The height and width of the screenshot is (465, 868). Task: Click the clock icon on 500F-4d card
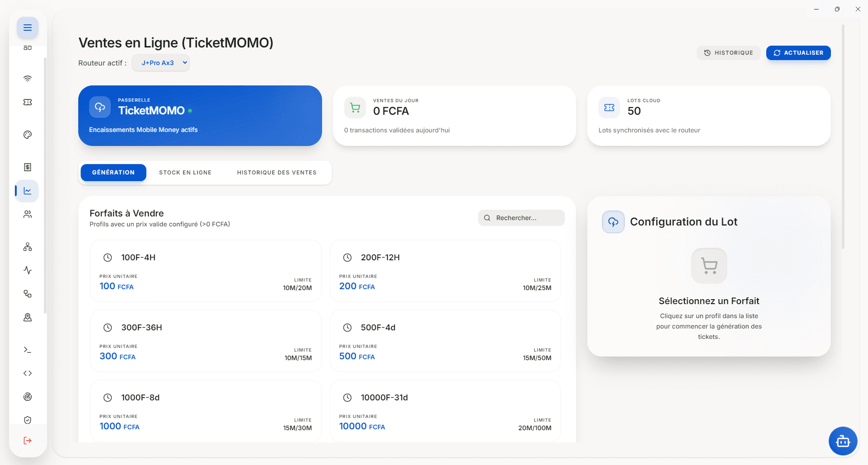[347, 328]
